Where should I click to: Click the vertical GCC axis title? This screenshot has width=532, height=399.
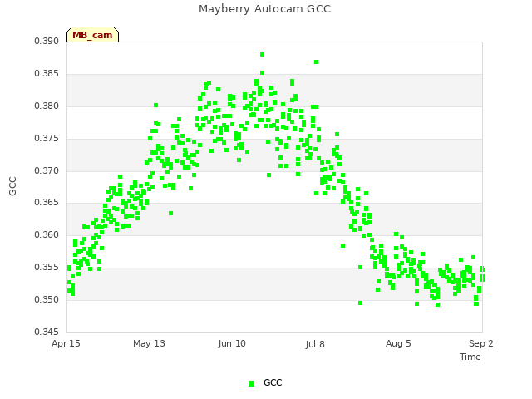pyautogui.click(x=12, y=186)
